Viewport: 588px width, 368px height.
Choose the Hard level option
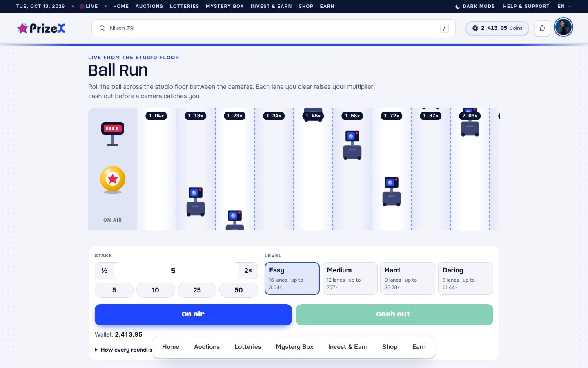408,278
